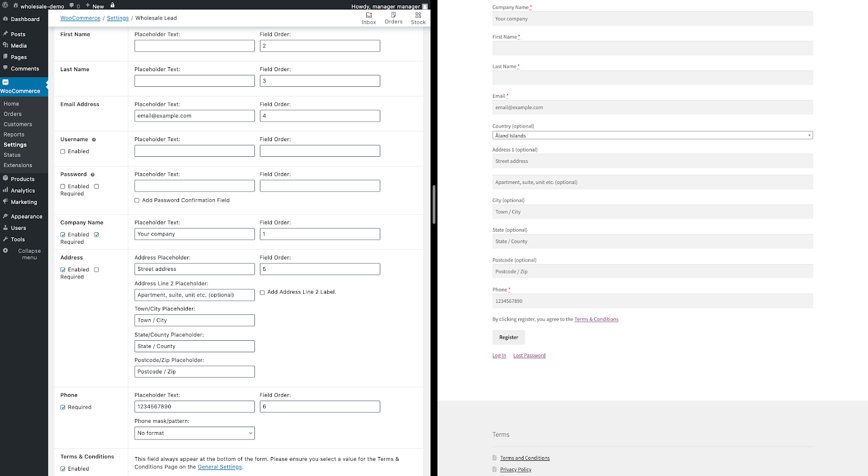868x476 pixels.
Task: Uncheck Terms & Conditions Enabled checkbox
Action: (x=63, y=468)
